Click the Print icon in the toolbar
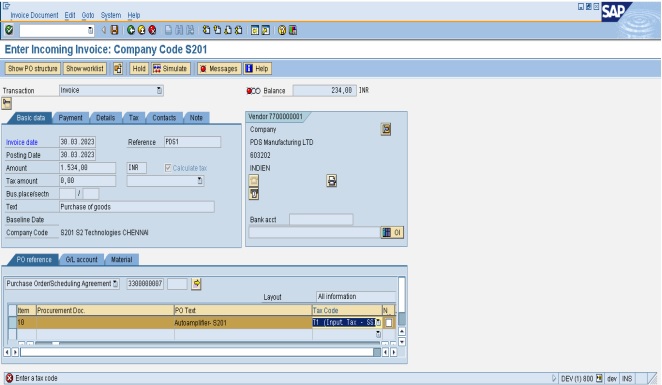Viewport: 662px width, 385px height. (x=168, y=30)
